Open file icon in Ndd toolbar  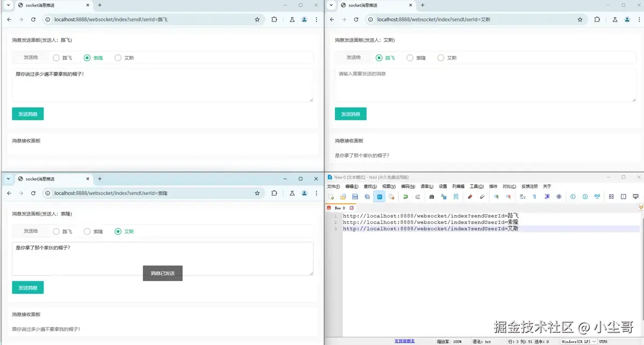[343, 197]
